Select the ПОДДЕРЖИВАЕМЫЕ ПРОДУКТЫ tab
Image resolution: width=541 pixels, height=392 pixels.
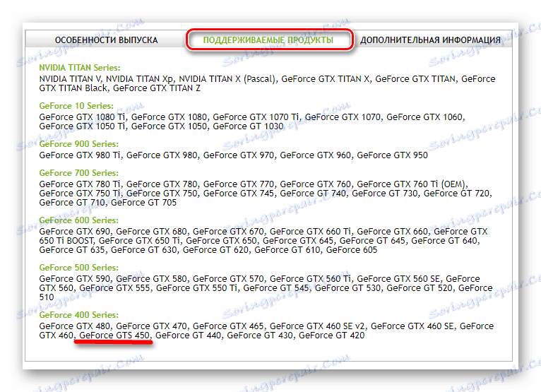[x=268, y=40]
